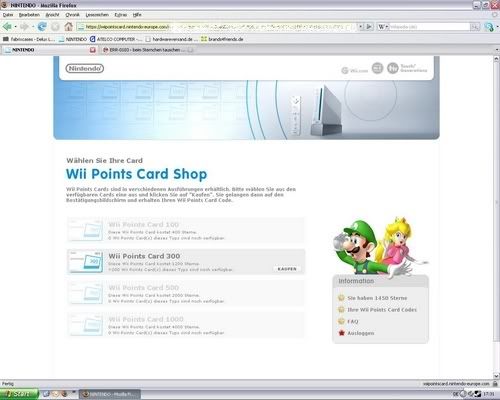The image size is (500, 400).
Task: Click the 'Sie haben 1450 Sterne' text
Action: point(377,298)
